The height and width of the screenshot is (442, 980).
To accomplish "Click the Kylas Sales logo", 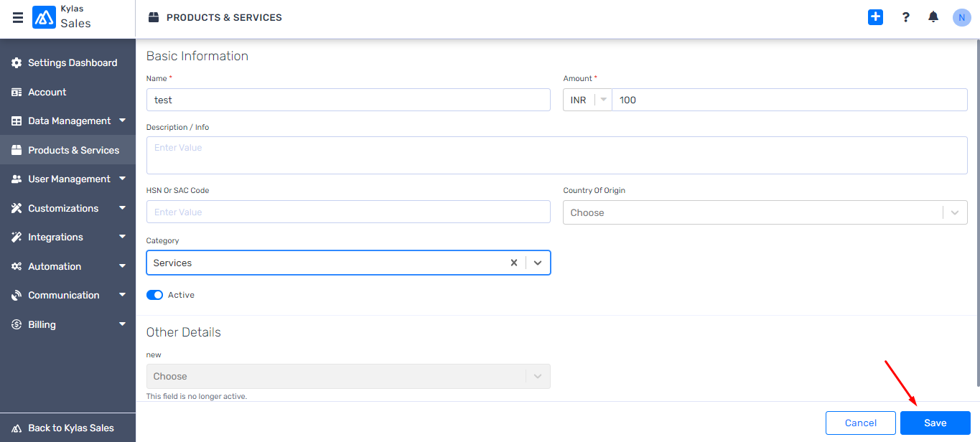I will click(44, 17).
